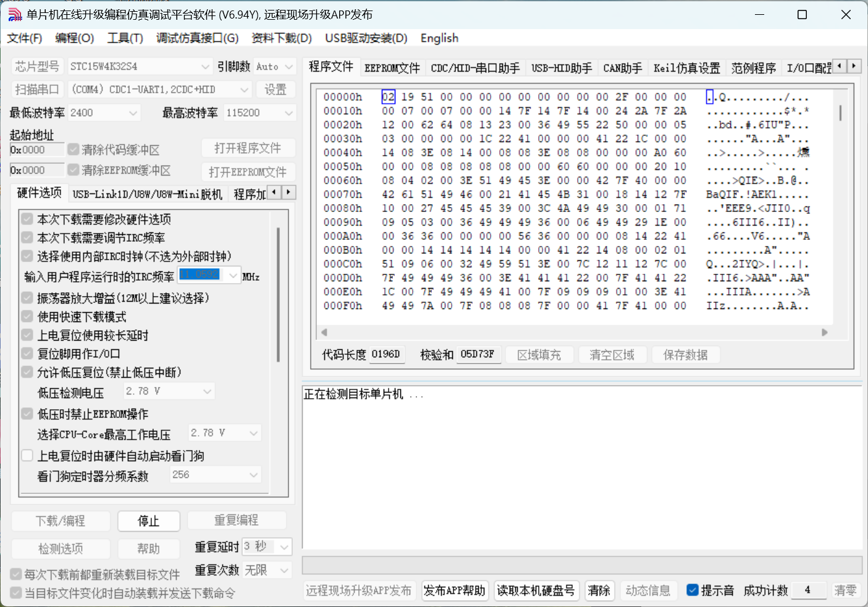Viewport: 868px width, 607px height.
Task: Toggle 本次下载需要调节IRC频率 checkbox
Action: 27,237
